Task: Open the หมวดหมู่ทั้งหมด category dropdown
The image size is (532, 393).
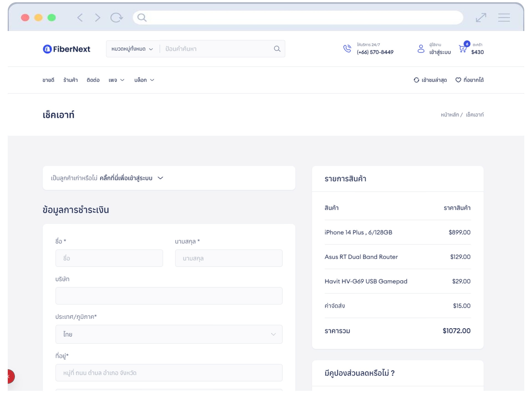Action: [132, 49]
